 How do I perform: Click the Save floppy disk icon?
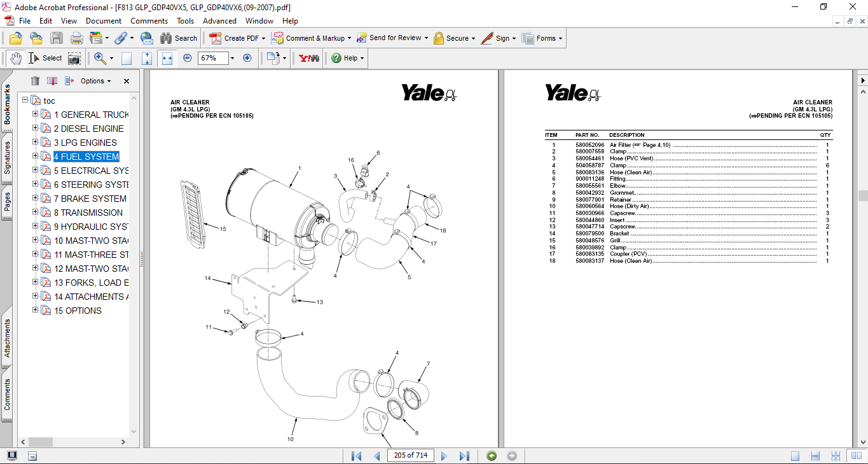click(x=57, y=38)
